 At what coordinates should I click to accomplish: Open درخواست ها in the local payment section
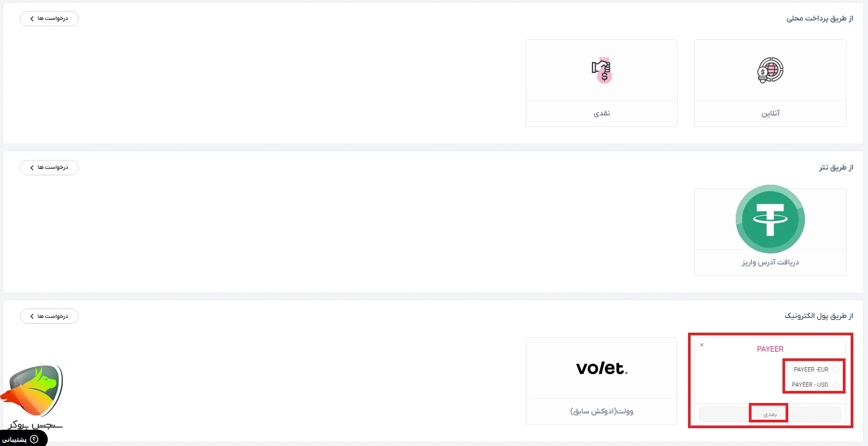[49, 18]
